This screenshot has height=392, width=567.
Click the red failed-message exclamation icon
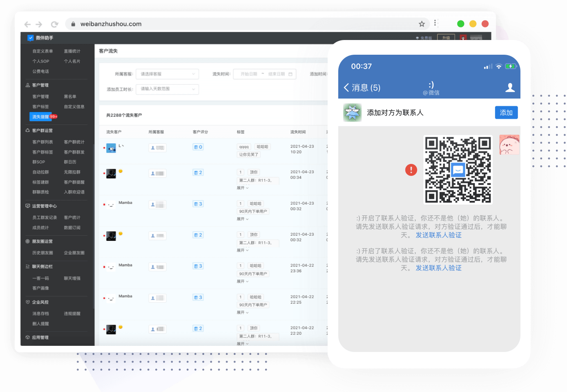coord(411,170)
